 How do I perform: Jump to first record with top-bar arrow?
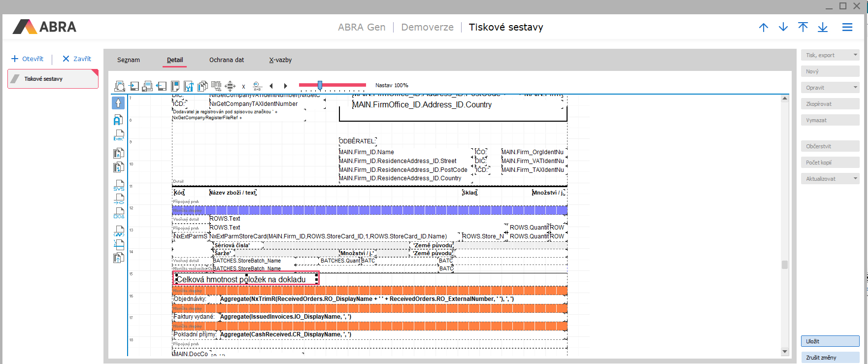coord(803,28)
